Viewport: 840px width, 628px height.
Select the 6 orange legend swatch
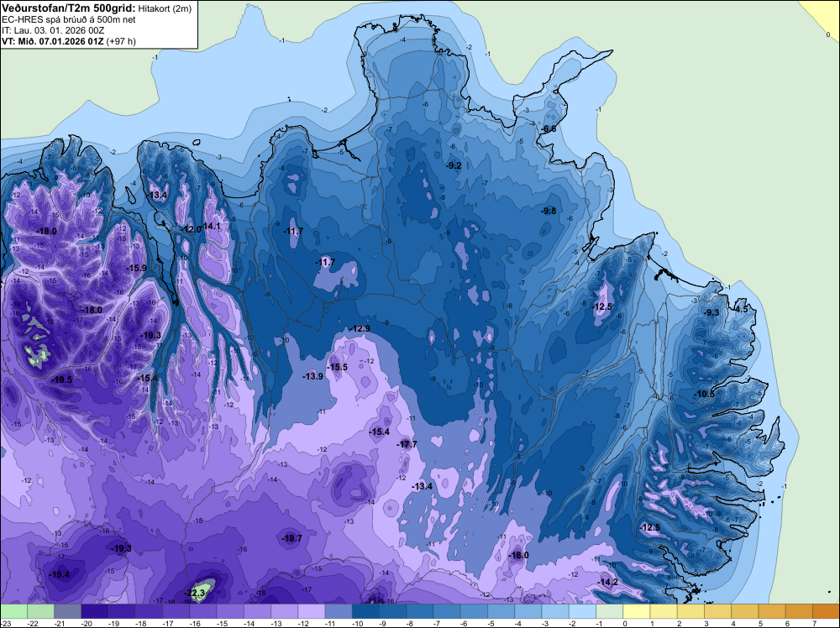799,611
